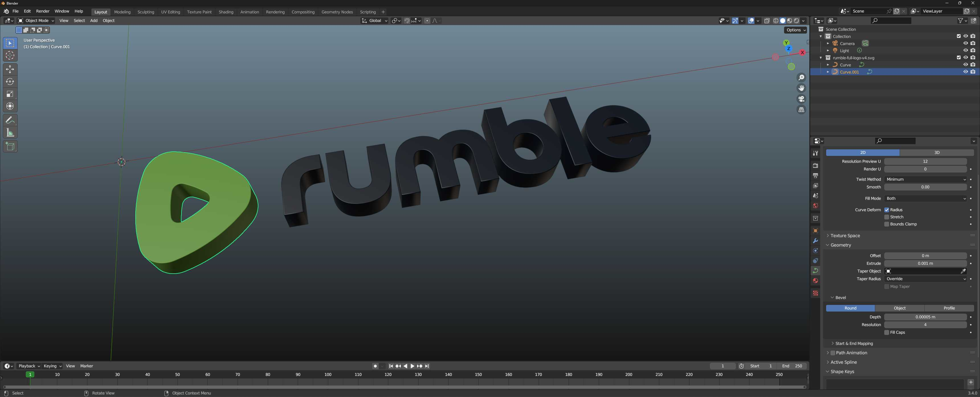Enable the Stretch checkbox
980x397 pixels.
click(x=886, y=217)
